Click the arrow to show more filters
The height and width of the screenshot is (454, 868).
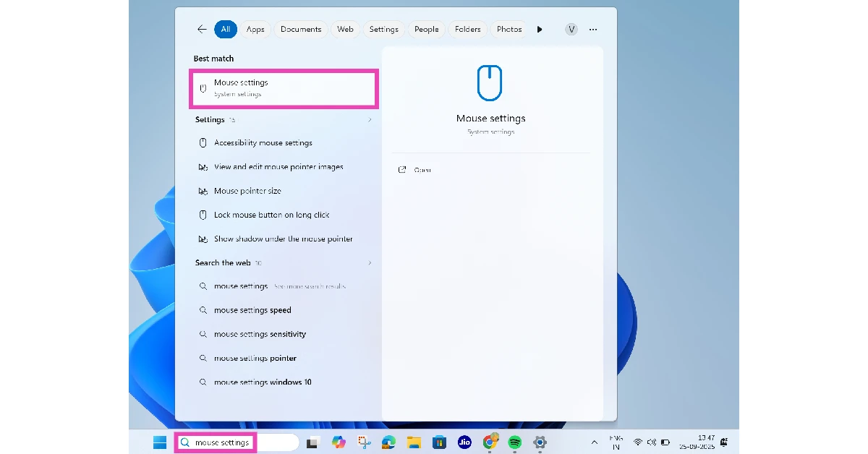pos(540,29)
